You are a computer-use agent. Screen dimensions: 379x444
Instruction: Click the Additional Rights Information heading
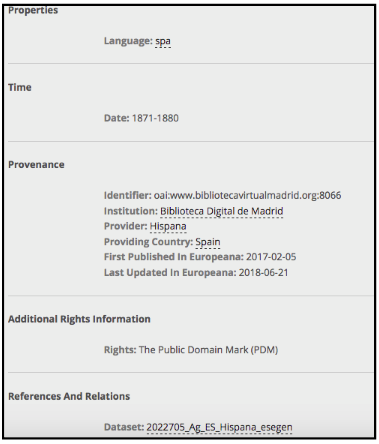[x=79, y=319]
